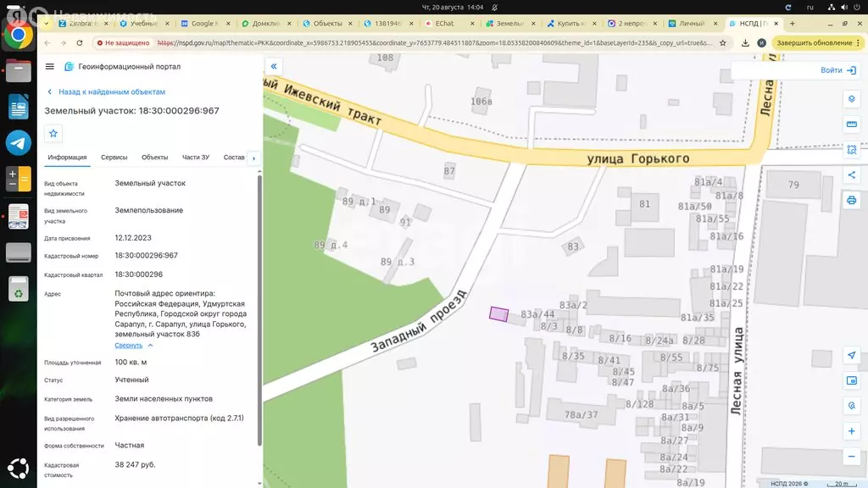Collapse the side panel with the double chevron
The height and width of the screenshot is (488, 868).
tap(274, 66)
